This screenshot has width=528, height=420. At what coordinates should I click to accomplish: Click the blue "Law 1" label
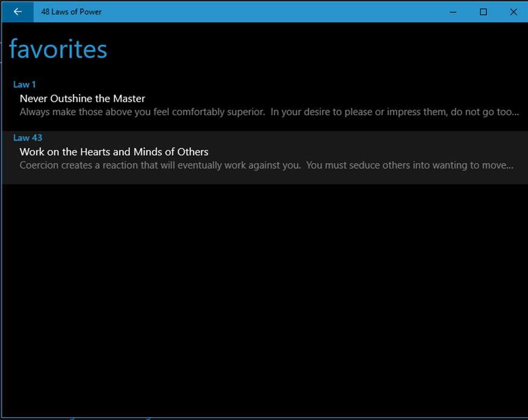point(25,84)
